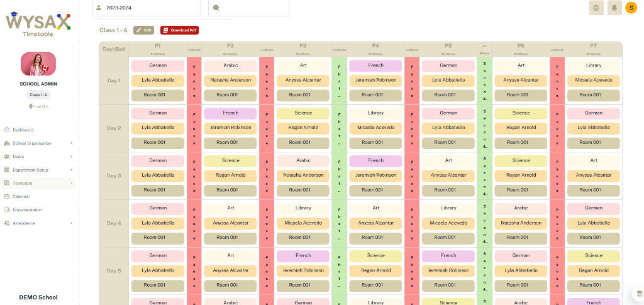644x305 pixels.
Task: Click the pencil icon in Edit button
Action: pos(139,30)
